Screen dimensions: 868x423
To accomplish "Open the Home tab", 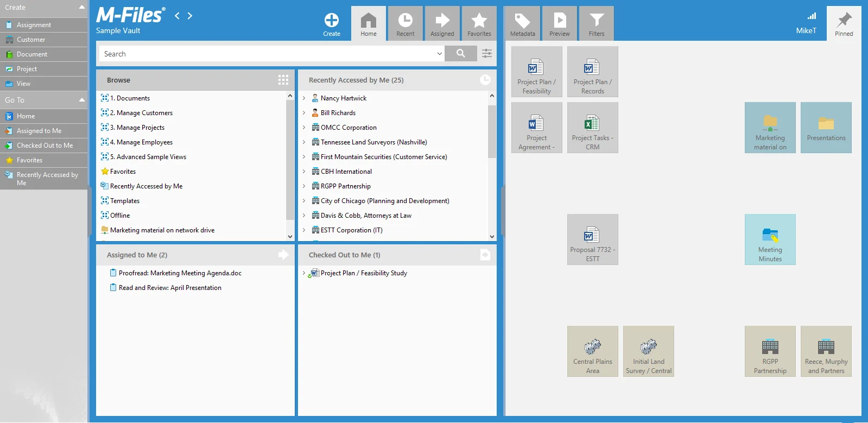I will 369,23.
